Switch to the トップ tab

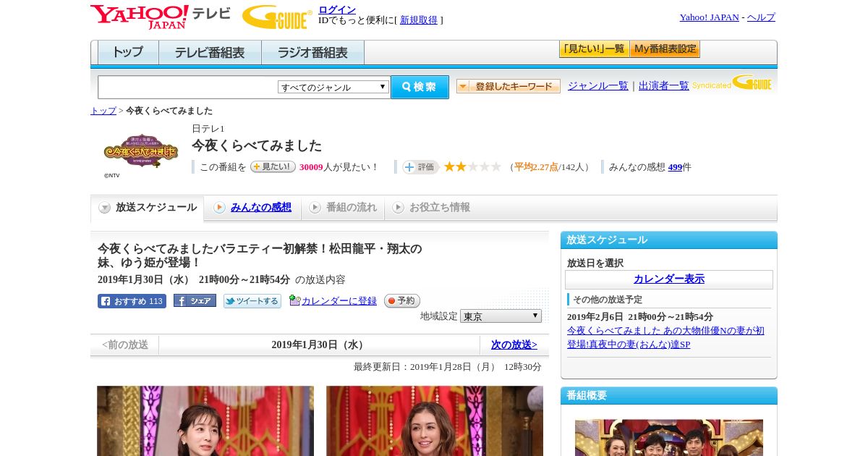[128, 53]
